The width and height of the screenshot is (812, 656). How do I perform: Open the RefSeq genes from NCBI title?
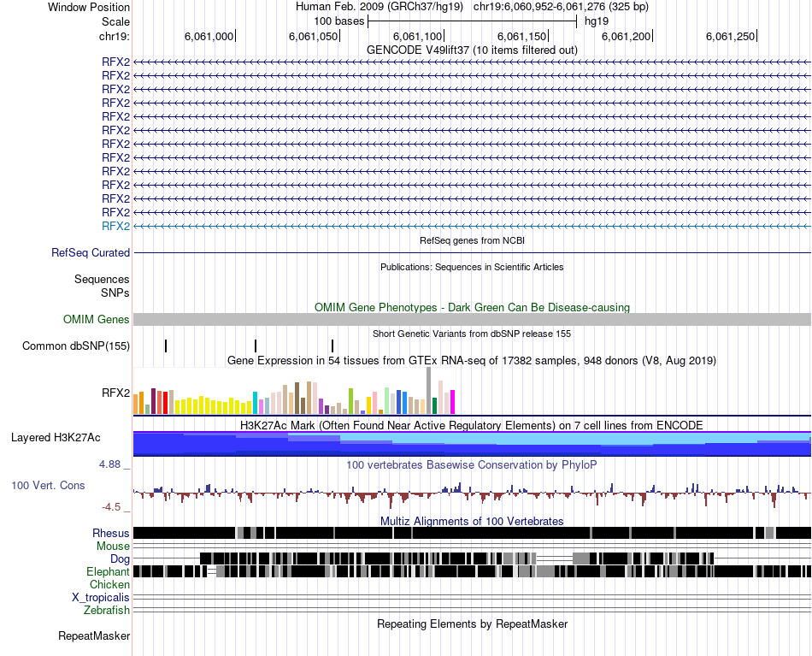(x=472, y=240)
